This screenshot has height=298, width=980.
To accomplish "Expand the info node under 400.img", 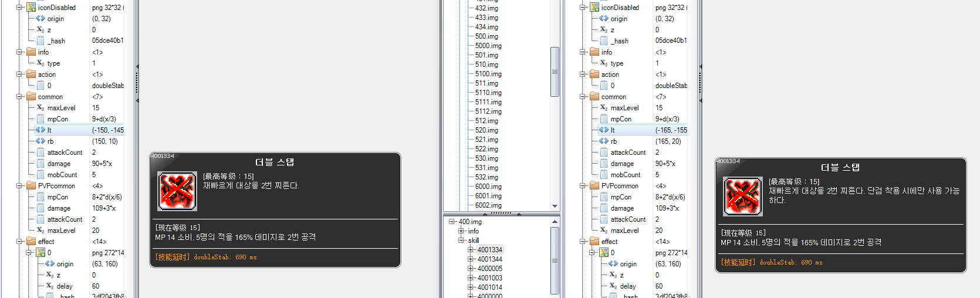I will (x=461, y=231).
